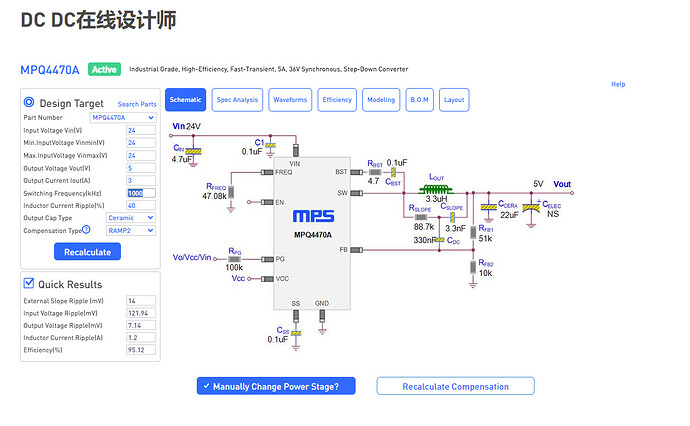The height and width of the screenshot is (426, 690).
Task: Edit the Max.InputVoltage Vinmax field
Action: point(141,155)
